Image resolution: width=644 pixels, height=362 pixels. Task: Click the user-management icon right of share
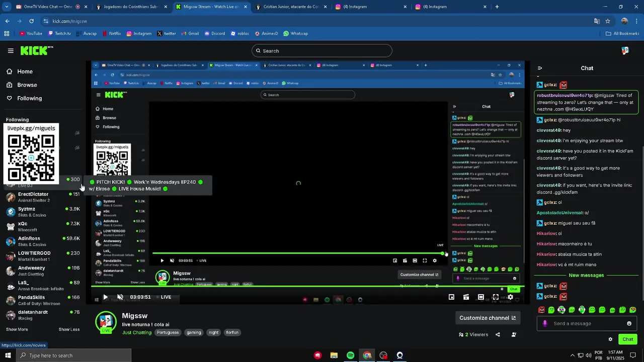514,335
